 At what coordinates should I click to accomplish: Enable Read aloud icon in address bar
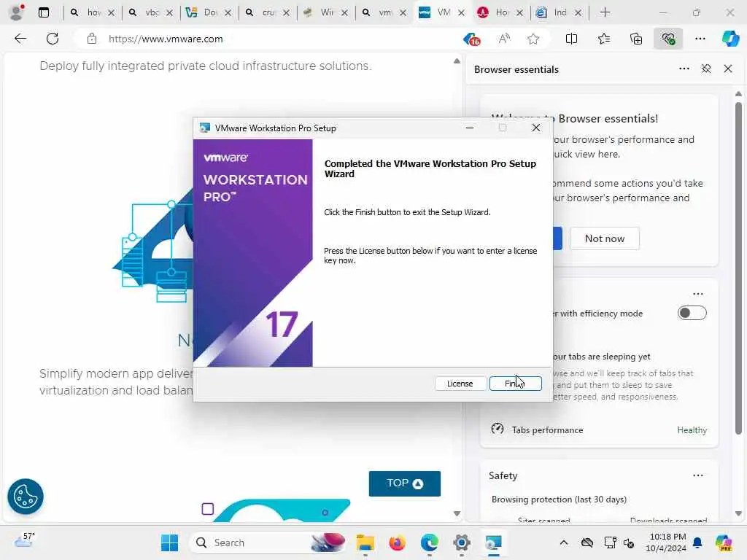pyautogui.click(x=504, y=39)
